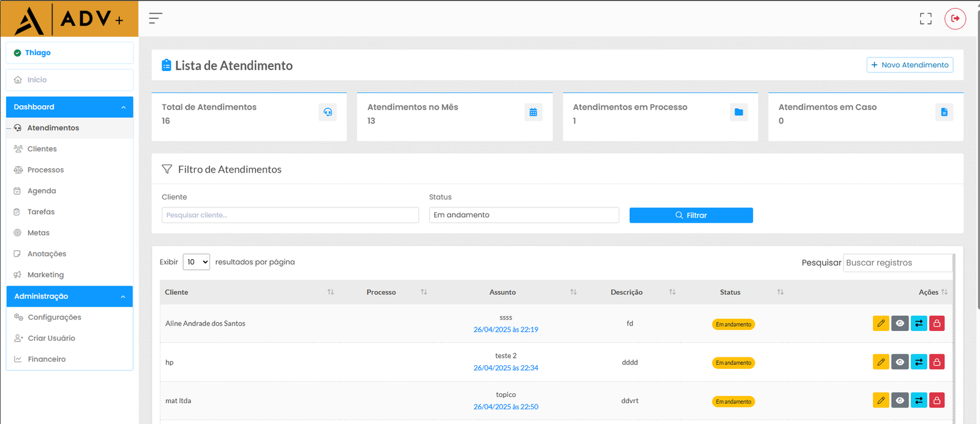Open Clientes in the sidebar
The image size is (980, 424).
click(x=42, y=149)
